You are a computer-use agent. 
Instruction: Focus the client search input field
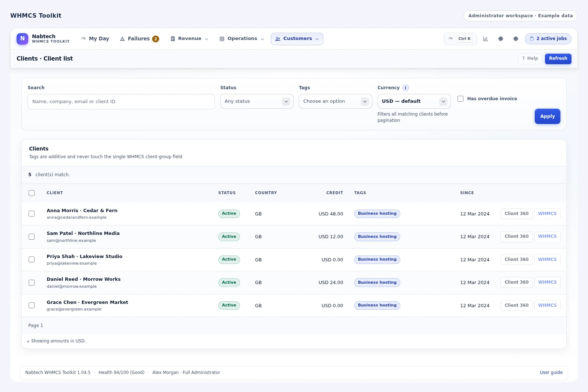tap(121, 102)
